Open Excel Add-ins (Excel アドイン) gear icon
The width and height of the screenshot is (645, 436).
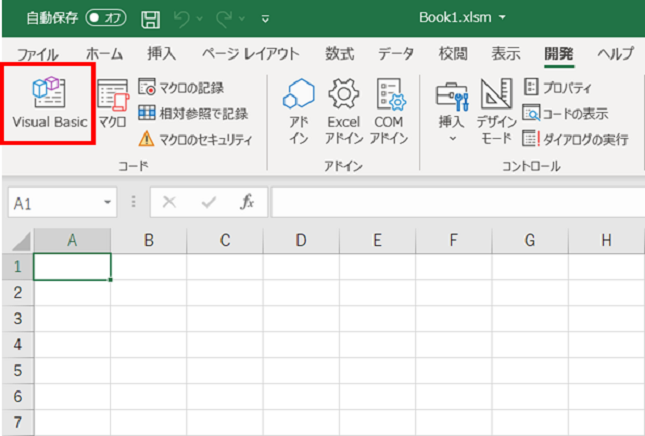(x=343, y=111)
